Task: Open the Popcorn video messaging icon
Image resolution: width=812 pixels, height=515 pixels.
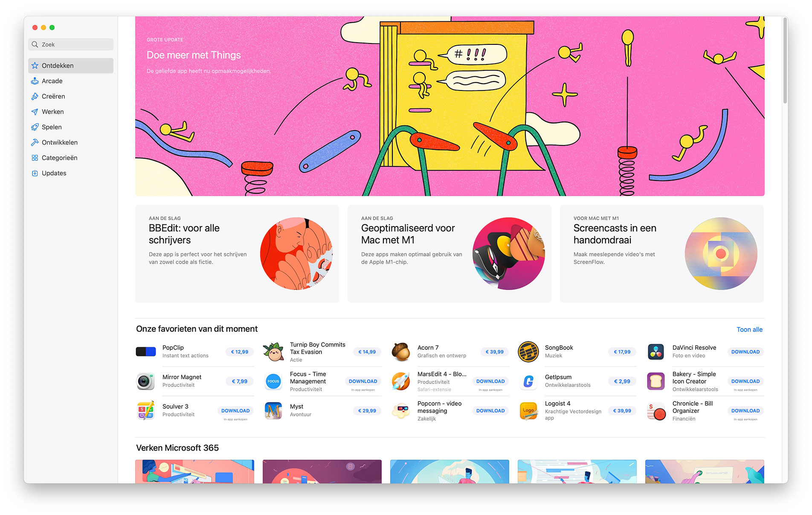Action: coord(401,411)
